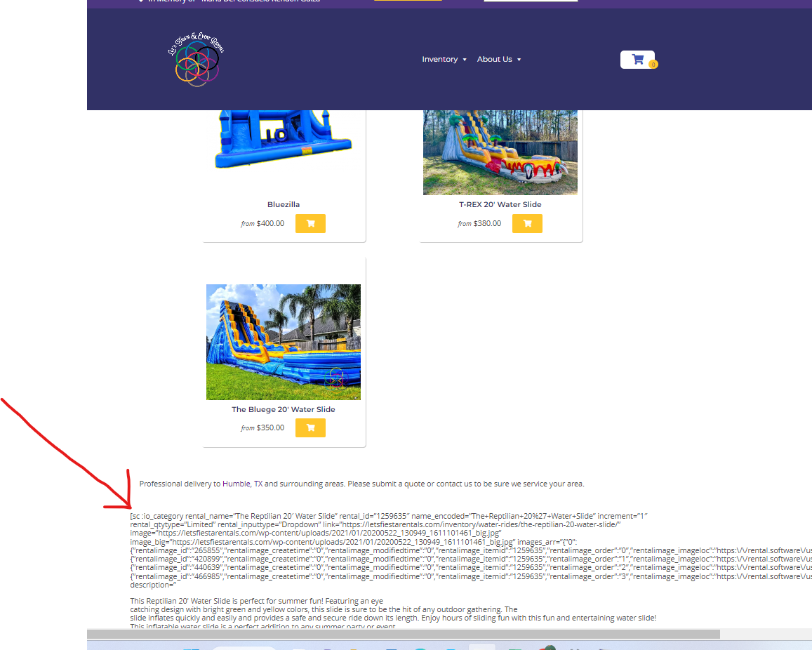Image resolution: width=812 pixels, height=650 pixels.
Task: Hit the cart button for The Bluege 20' Water Slide
Action: point(310,427)
